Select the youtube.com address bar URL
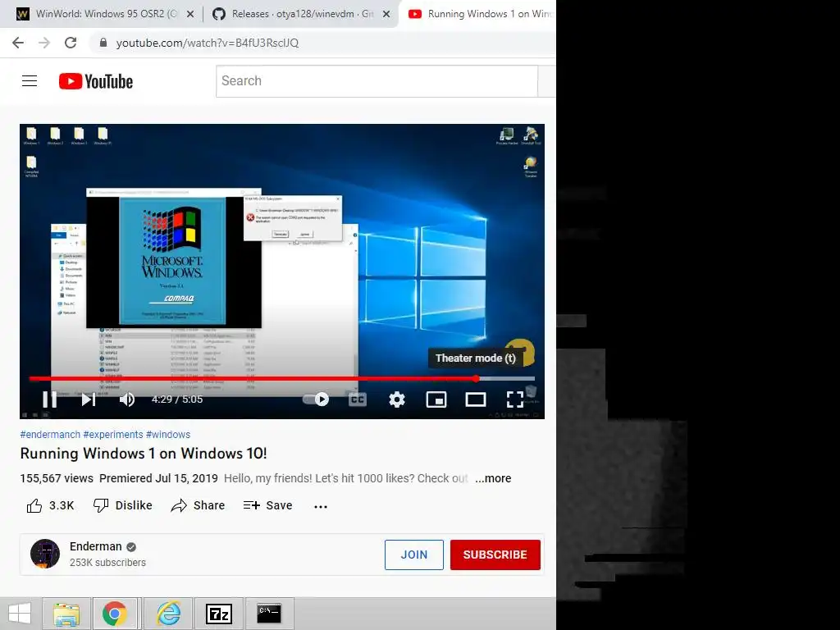Image resolution: width=840 pixels, height=630 pixels. (x=208, y=43)
